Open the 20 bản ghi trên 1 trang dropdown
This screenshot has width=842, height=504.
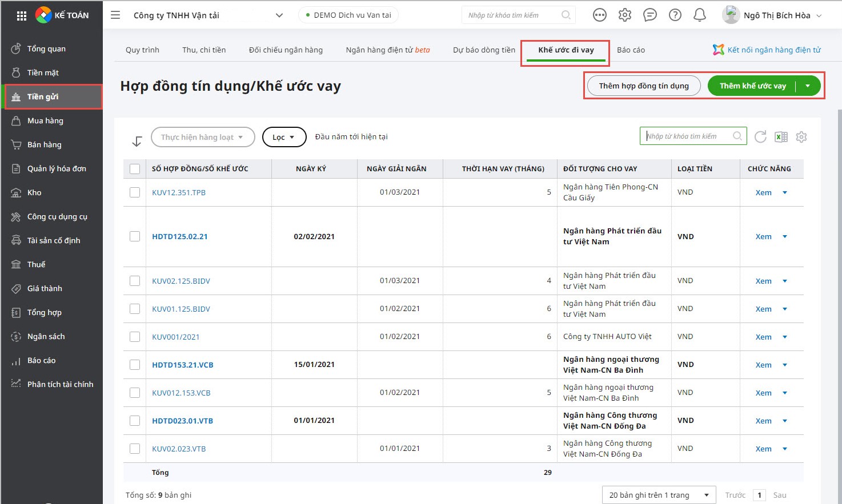[x=659, y=495]
